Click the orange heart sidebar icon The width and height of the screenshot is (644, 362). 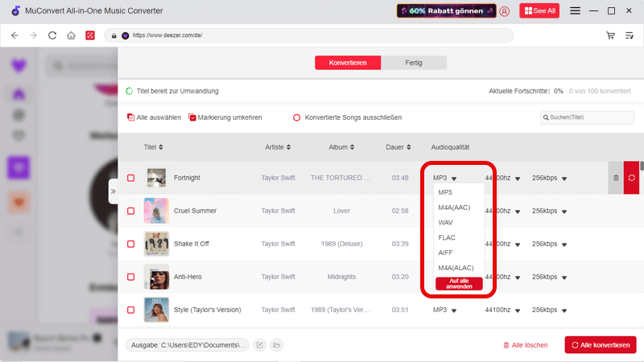click(x=19, y=202)
